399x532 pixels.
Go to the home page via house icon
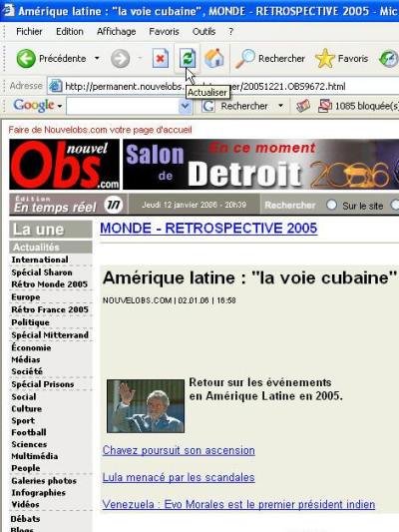[214, 58]
